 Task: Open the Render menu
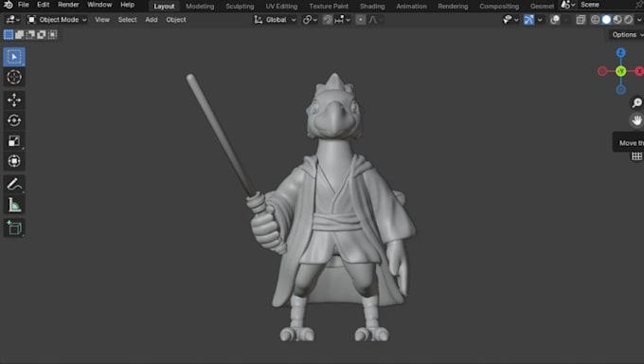pyautogui.click(x=68, y=5)
